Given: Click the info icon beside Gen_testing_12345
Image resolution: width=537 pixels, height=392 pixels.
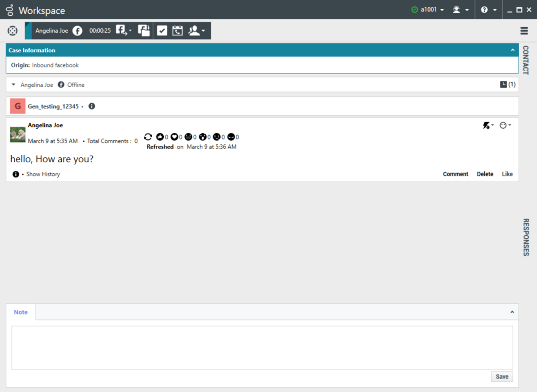Looking at the screenshot, I should click(x=92, y=106).
